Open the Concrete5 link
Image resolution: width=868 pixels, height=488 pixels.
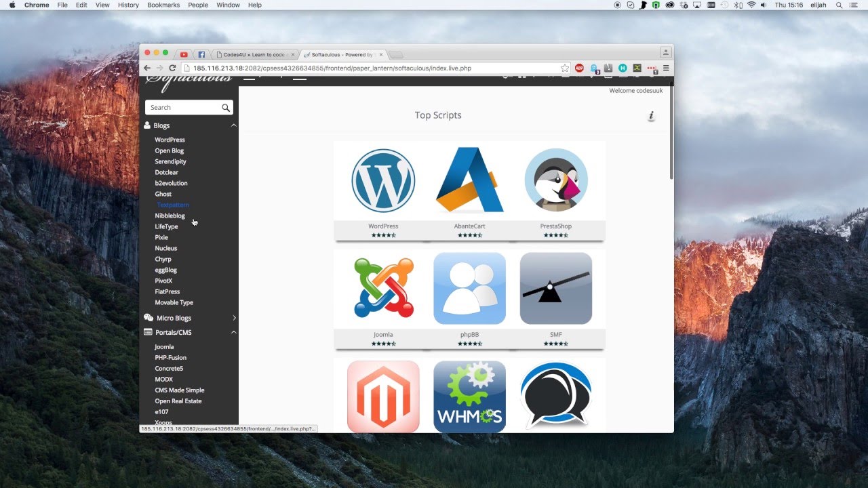click(169, 368)
